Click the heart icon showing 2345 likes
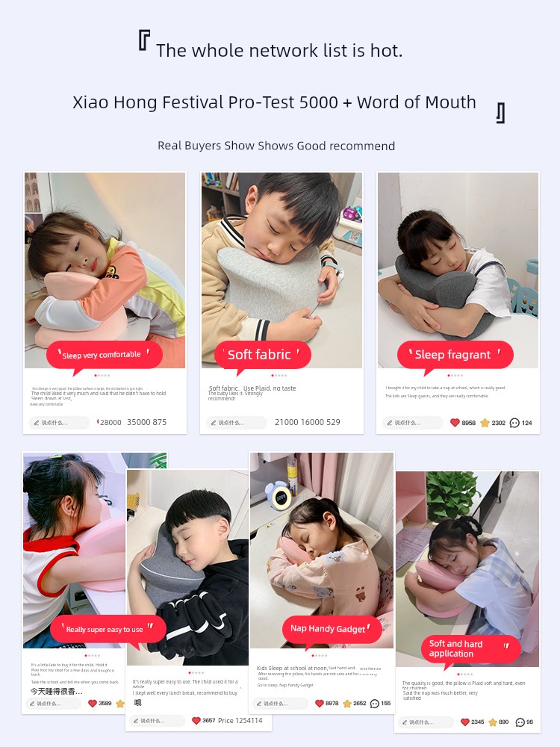 tap(465, 722)
